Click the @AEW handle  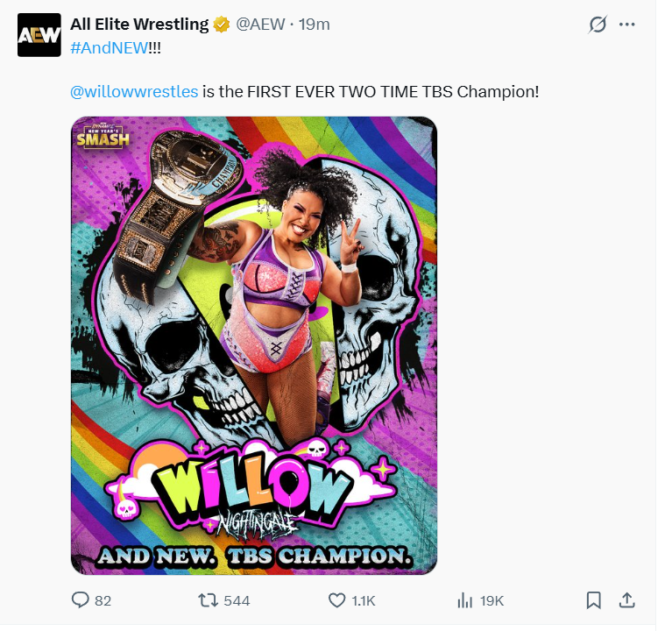click(x=260, y=25)
